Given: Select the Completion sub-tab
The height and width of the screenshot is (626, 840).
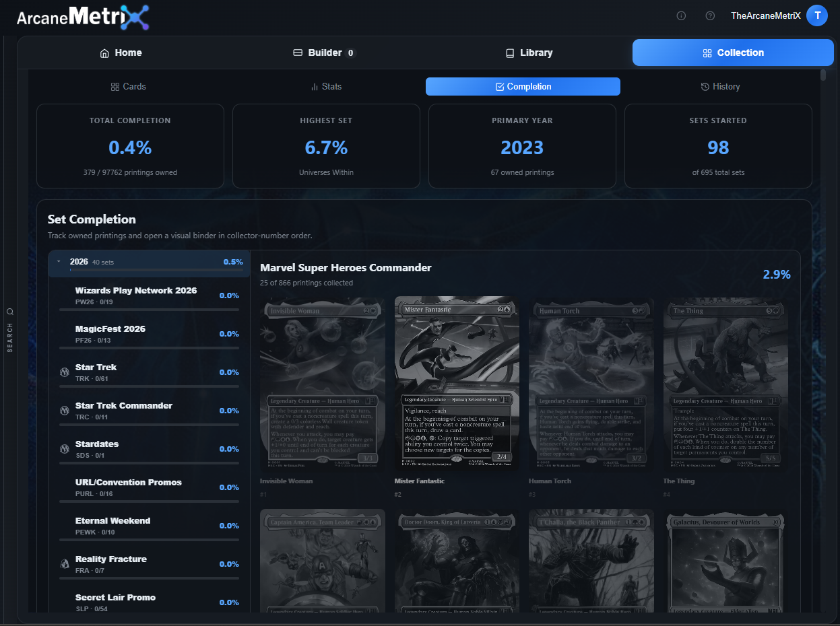Looking at the screenshot, I should click(x=523, y=86).
